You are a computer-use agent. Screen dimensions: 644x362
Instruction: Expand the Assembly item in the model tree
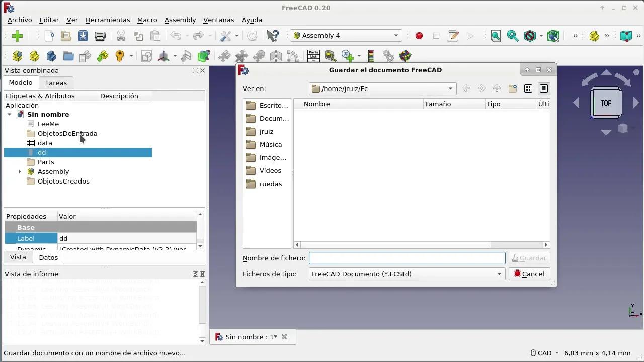(19, 171)
